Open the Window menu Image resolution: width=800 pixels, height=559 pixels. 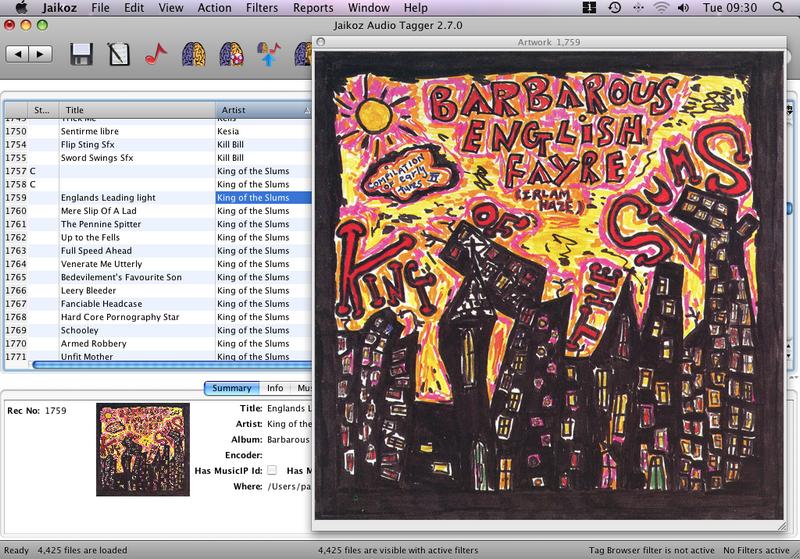[368, 8]
